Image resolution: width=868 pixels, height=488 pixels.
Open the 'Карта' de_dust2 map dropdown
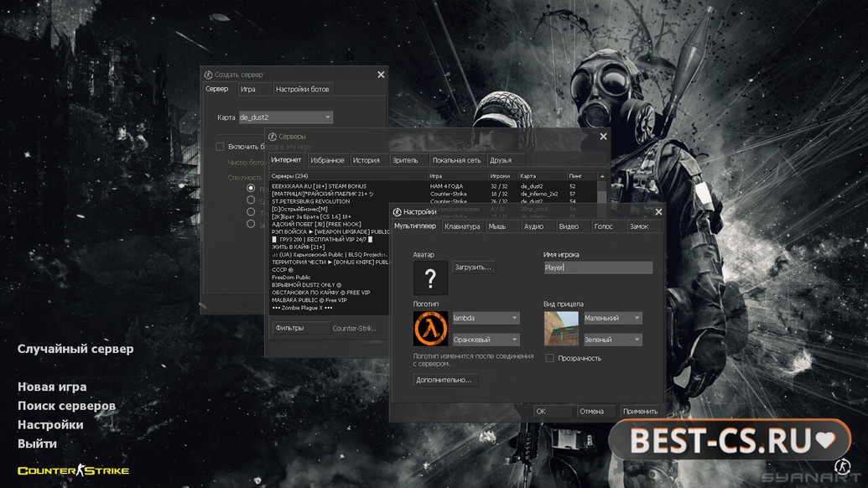click(x=286, y=117)
